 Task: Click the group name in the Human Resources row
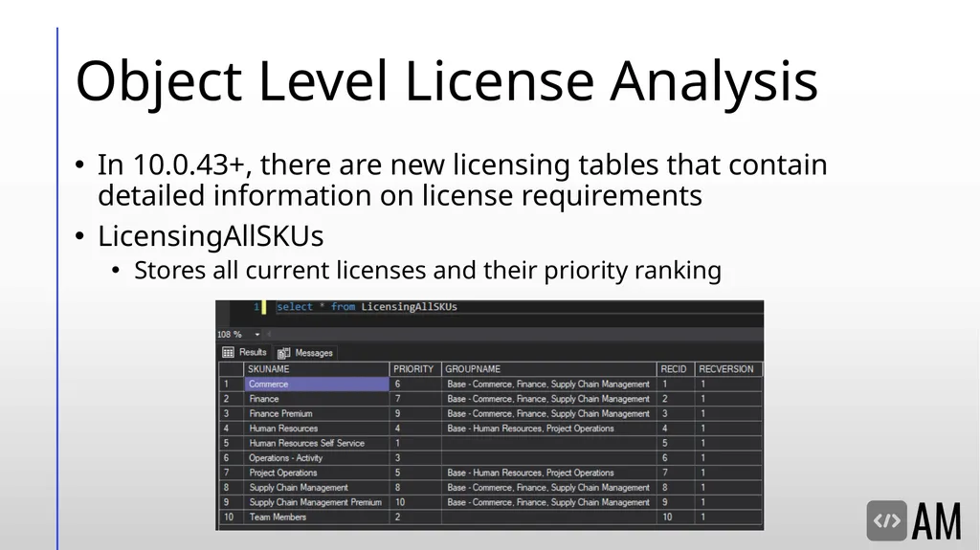coord(548,429)
